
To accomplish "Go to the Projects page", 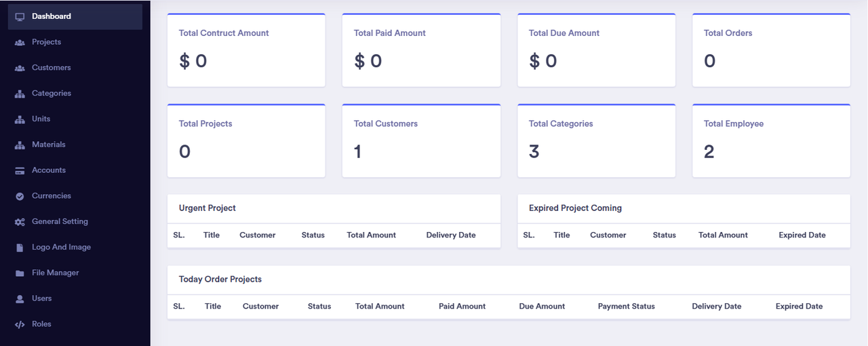I will pos(46,42).
